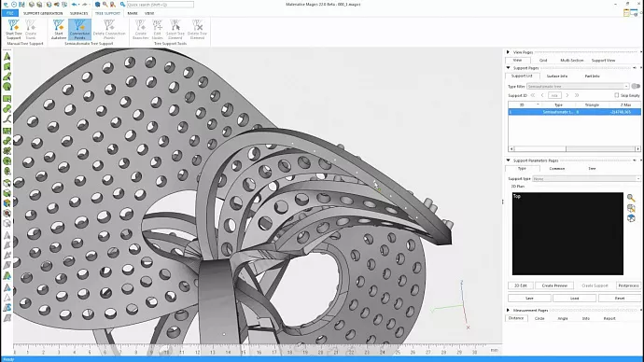644x362 pixels.
Task: Click the blue cube icon in top quick toolbar
Action: [97, 5]
